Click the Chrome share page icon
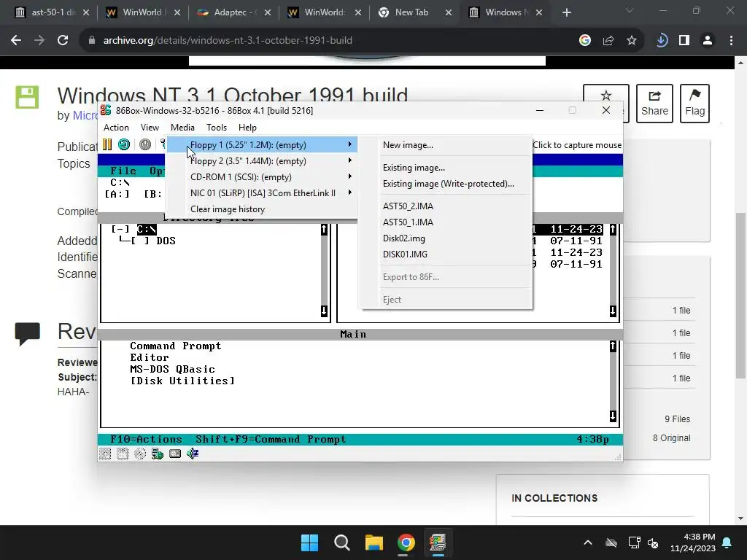The image size is (747, 560). [608, 41]
